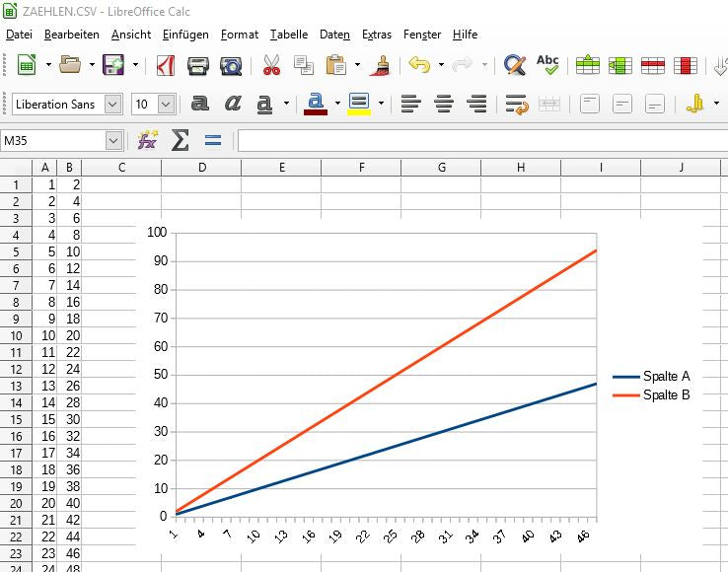Paste from clipboard
Viewport: 728px width, 572px height.
click(336, 65)
